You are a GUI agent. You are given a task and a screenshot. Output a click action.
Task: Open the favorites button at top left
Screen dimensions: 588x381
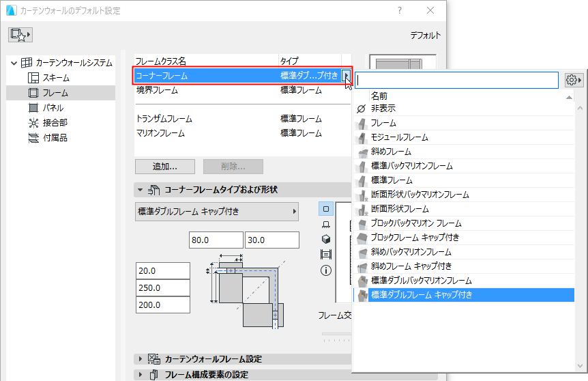coord(20,35)
